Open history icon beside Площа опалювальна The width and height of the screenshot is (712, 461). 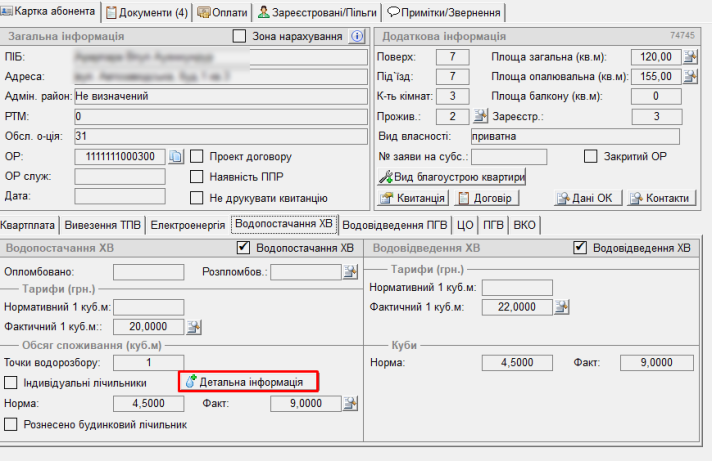(x=689, y=76)
